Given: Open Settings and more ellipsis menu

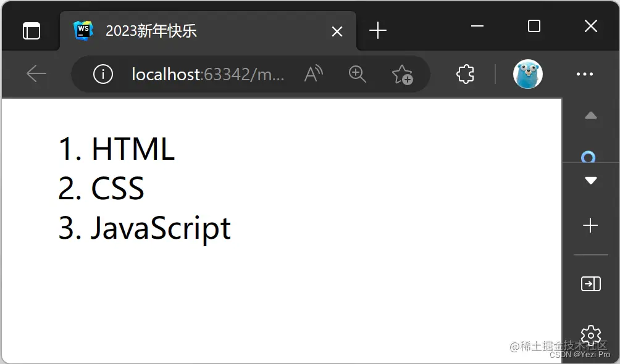Looking at the screenshot, I should pyautogui.click(x=584, y=74).
